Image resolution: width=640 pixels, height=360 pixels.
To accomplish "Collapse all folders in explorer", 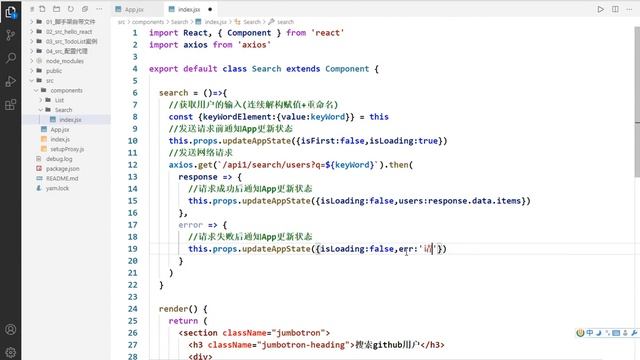I will pos(85,9).
